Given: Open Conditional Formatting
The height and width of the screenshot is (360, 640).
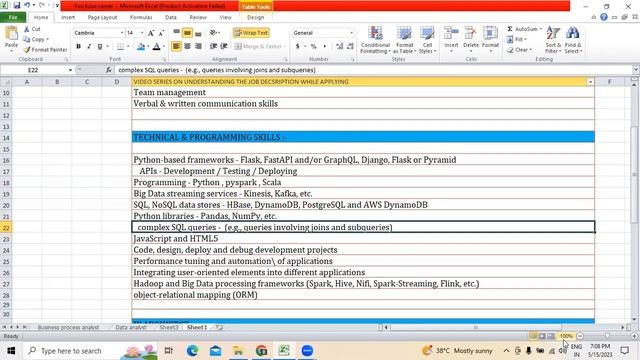Looking at the screenshot, I should [x=375, y=40].
